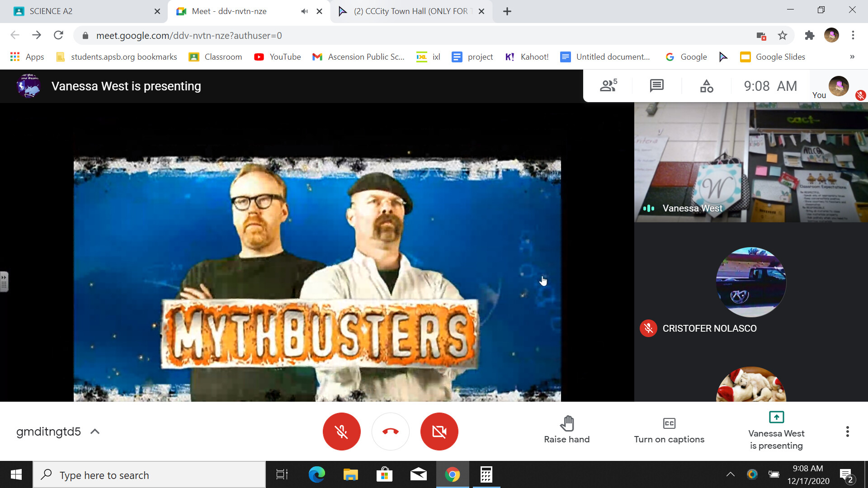Open the meeting chat icon

(x=656, y=85)
